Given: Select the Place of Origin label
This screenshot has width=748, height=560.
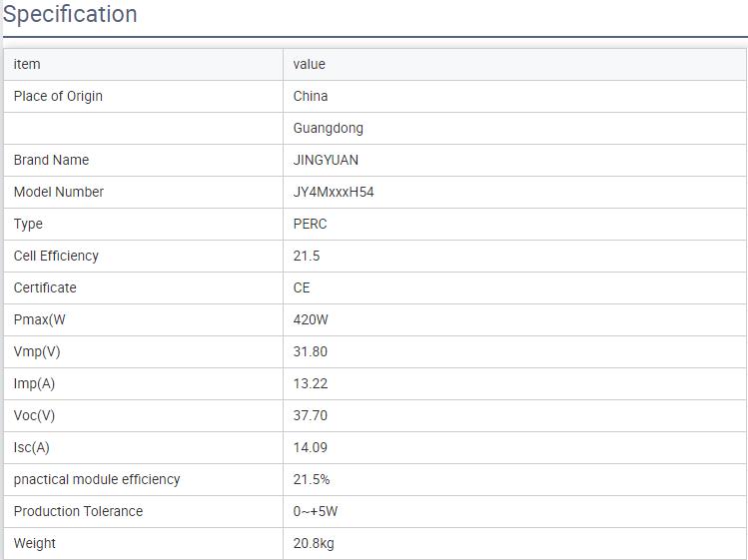Looking at the screenshot, I should [58, 96].
